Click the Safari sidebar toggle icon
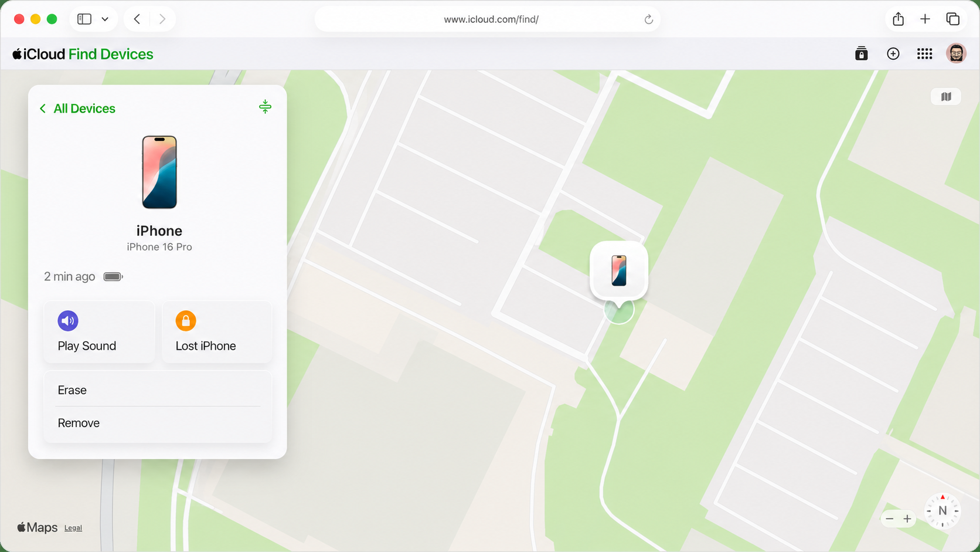The width and height of the screenshot is (980, 552). [x=84, y=19]
